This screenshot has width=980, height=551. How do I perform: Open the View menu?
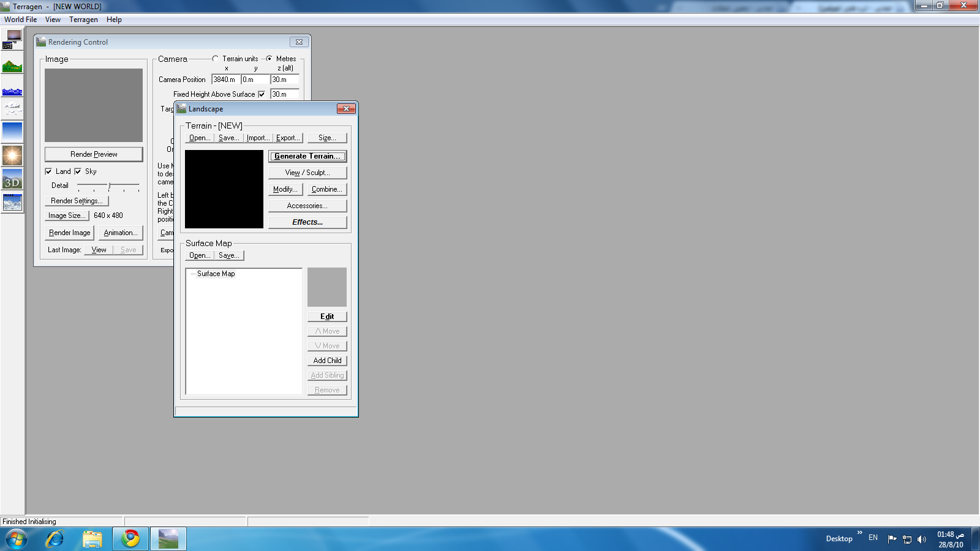pos(53,20)
